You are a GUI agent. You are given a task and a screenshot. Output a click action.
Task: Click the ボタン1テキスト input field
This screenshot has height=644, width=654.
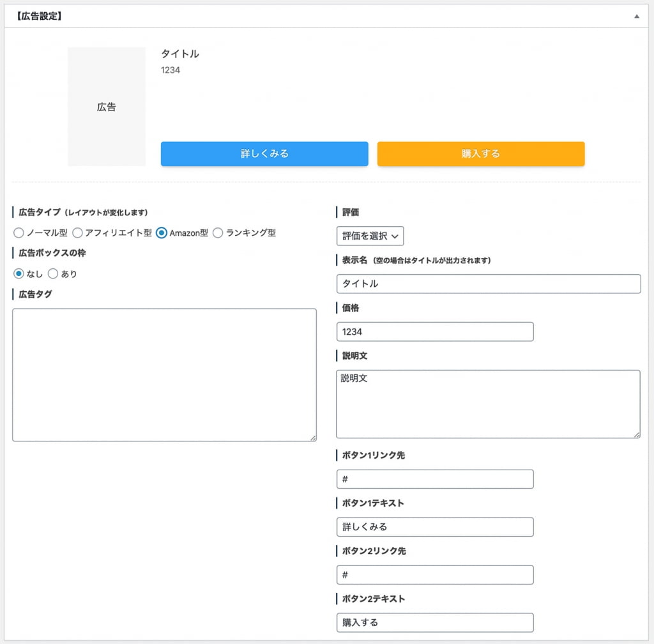435,527
